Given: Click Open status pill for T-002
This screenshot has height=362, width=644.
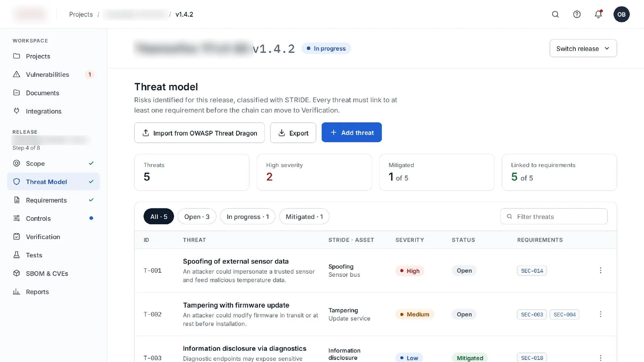Looking at the screenshot, I should point(464,314).
